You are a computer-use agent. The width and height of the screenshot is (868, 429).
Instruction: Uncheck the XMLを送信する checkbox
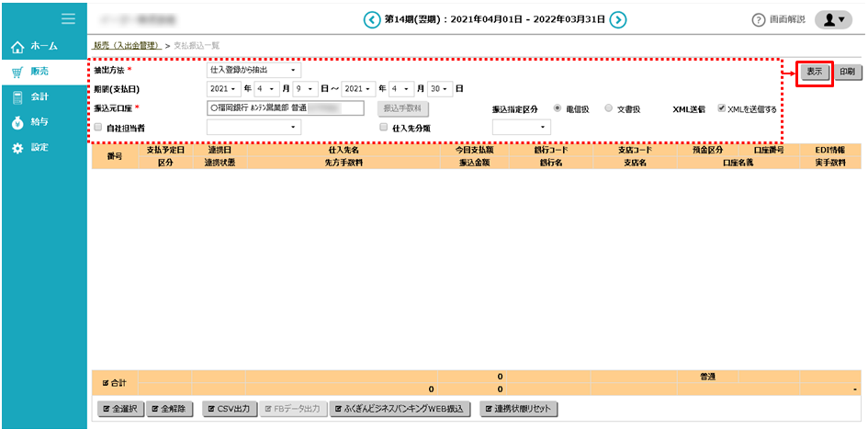[722, 108]
